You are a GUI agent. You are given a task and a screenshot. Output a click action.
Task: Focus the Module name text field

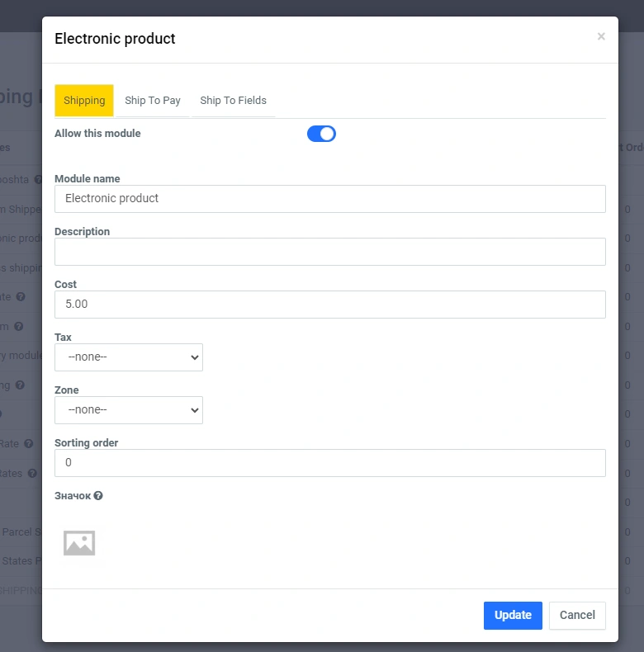[330, 199]
